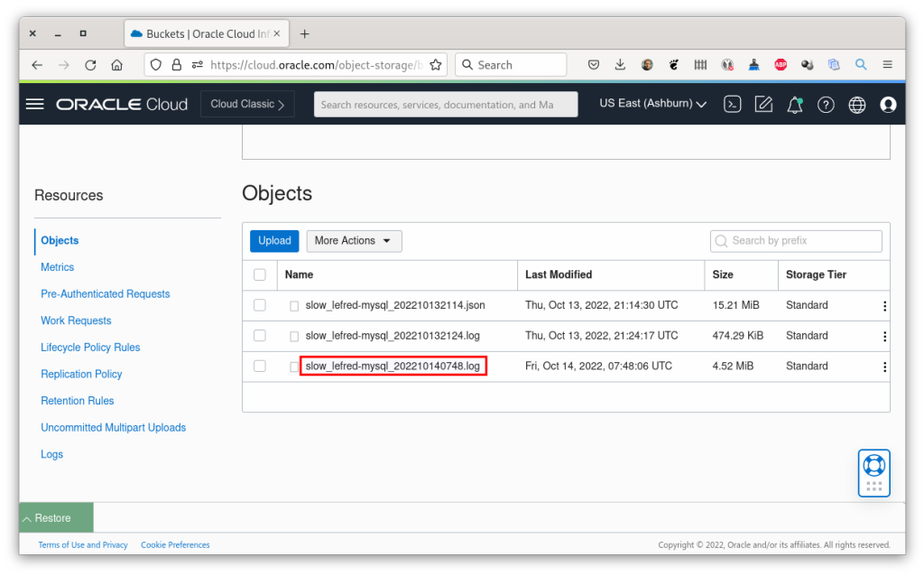Image resolution: width=924 pixels, height=576 pixels.
Task: Open the Pocket save icon in Firefox toolbar
Action: coord(594,65)
